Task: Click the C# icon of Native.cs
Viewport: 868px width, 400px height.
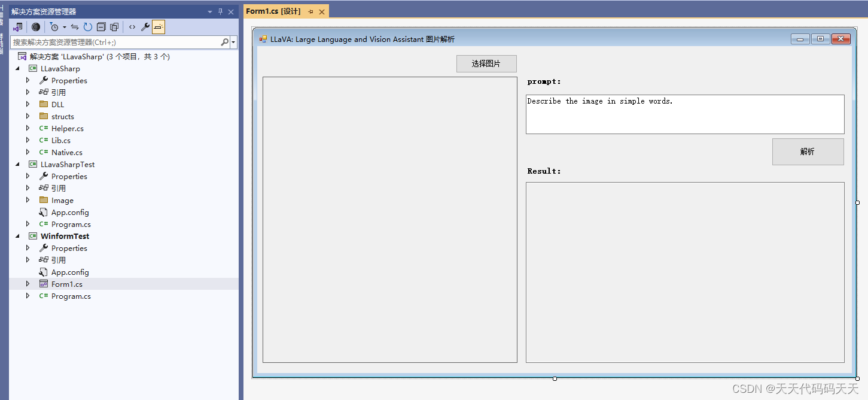Action: [x=44, y=152]
